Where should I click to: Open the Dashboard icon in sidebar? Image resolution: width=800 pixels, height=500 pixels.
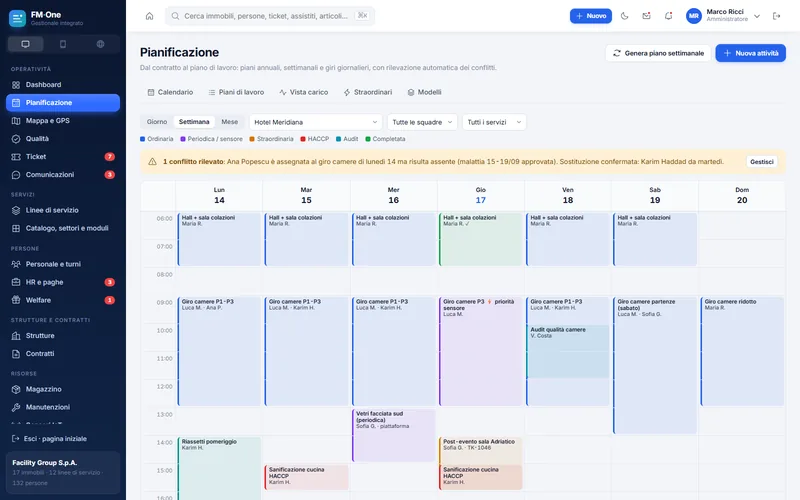tap(16, 85)
